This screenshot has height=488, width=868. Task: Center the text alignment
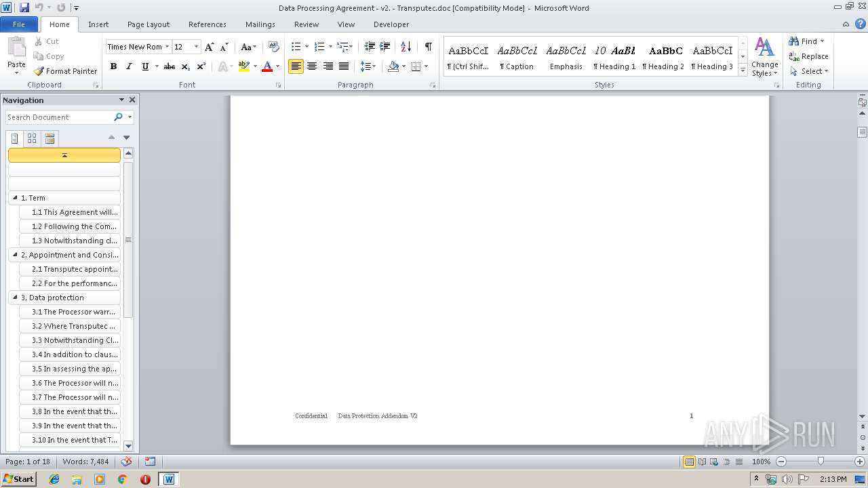[312, 66]
